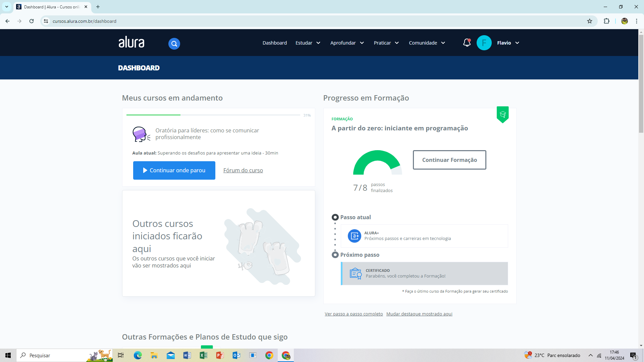644x362 pixels.
Task: Click Fórum do curso link
Action: pos(243,170)
